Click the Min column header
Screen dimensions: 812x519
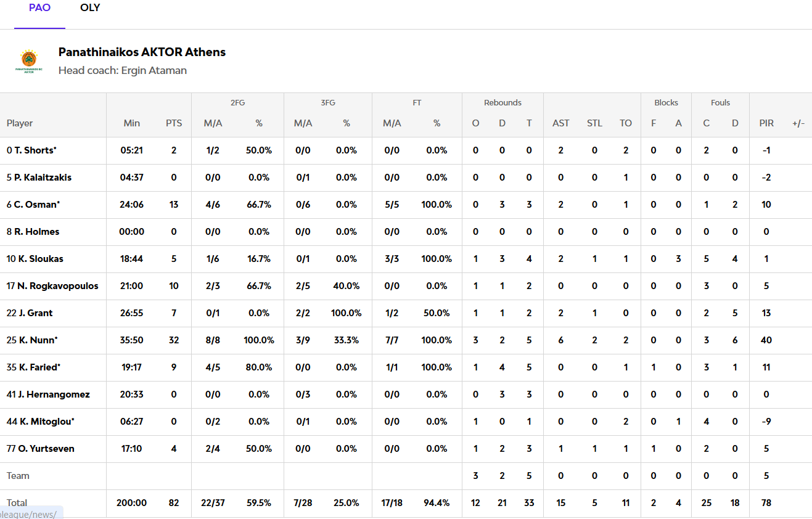coord(132,123)
